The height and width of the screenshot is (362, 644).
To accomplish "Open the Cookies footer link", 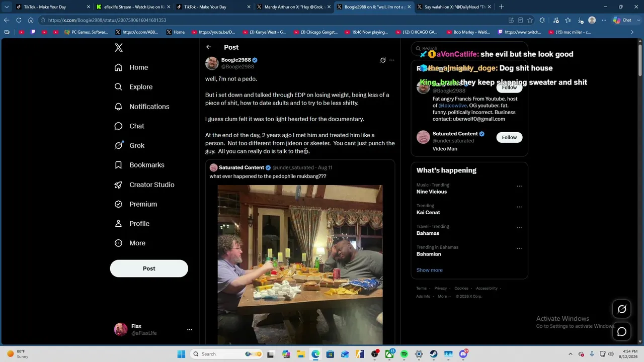I will [x=461, y=289].
